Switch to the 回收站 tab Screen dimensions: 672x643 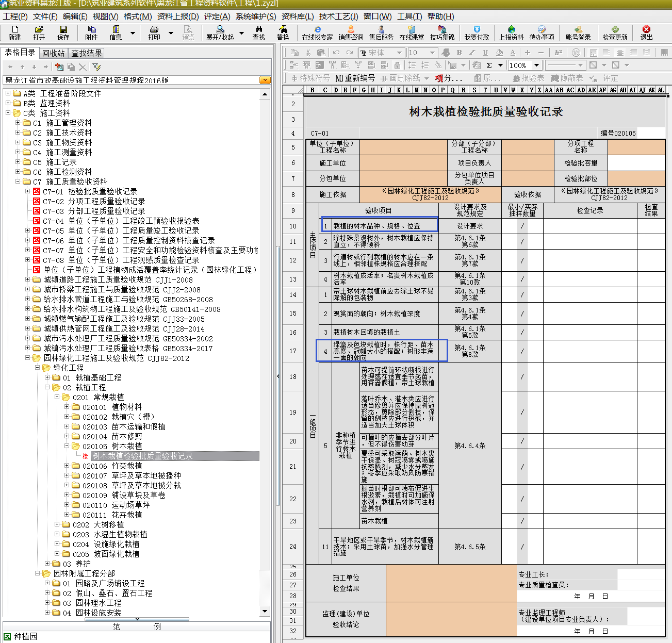[53, 53]
